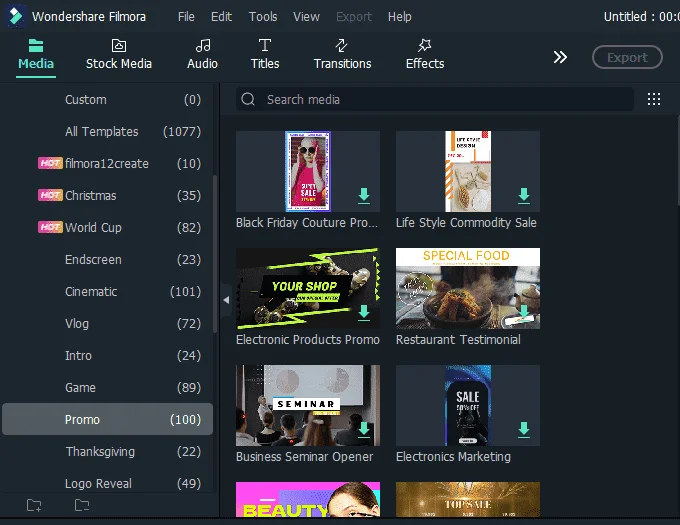Download Electronic Products Promo template
This screenshot has height=525, width=680.
(x=364, y=313)
